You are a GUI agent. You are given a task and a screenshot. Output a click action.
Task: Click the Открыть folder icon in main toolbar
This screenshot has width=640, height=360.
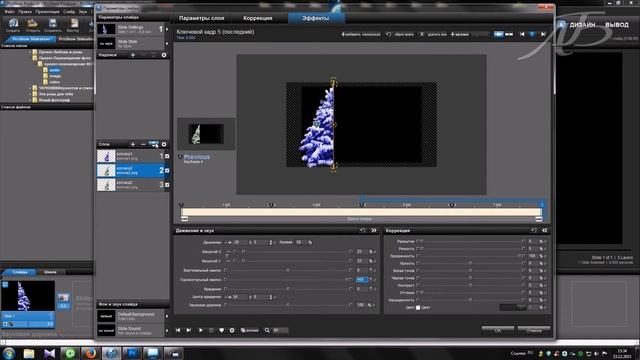[33, 25]
